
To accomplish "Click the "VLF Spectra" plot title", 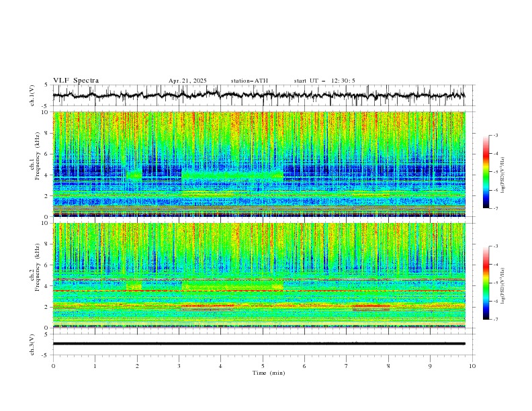I will click(76, 81).
